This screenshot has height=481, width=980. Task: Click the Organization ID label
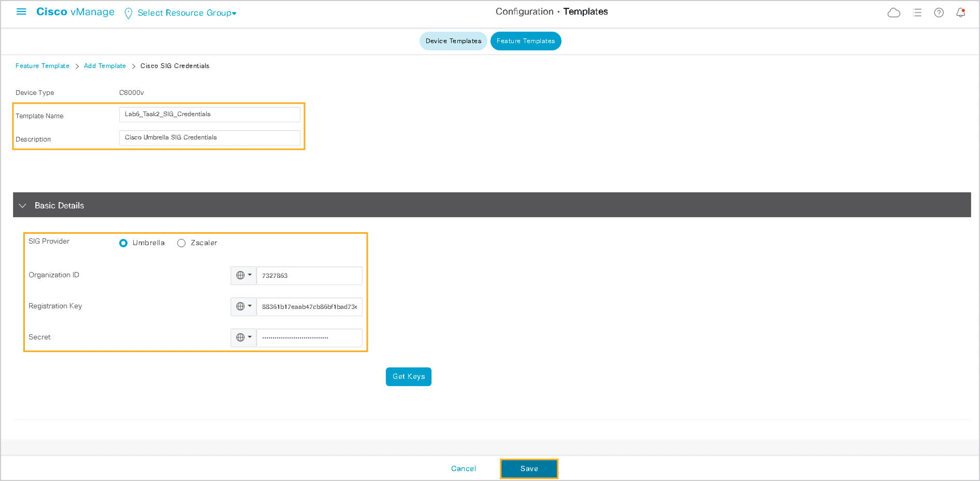[54, 275]
